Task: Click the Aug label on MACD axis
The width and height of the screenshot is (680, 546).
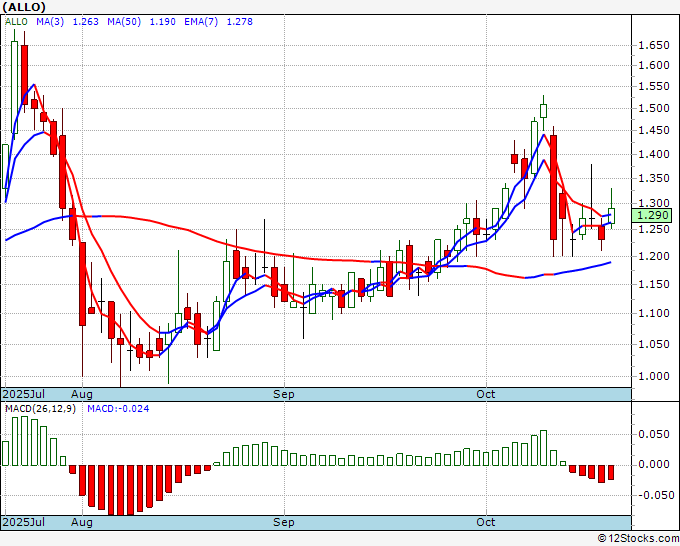Action: click(x=82, y=522)
